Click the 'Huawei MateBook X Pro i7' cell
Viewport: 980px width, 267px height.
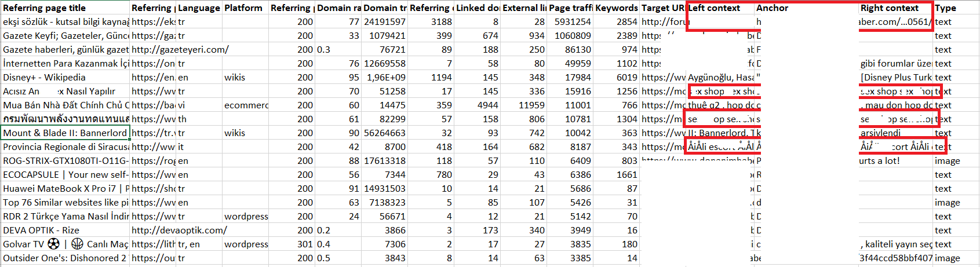[x=65, y=188]
